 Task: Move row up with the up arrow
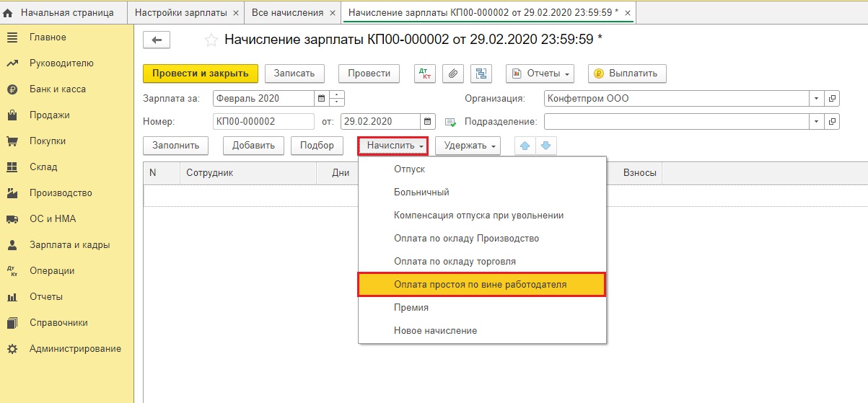pos(525,146)
